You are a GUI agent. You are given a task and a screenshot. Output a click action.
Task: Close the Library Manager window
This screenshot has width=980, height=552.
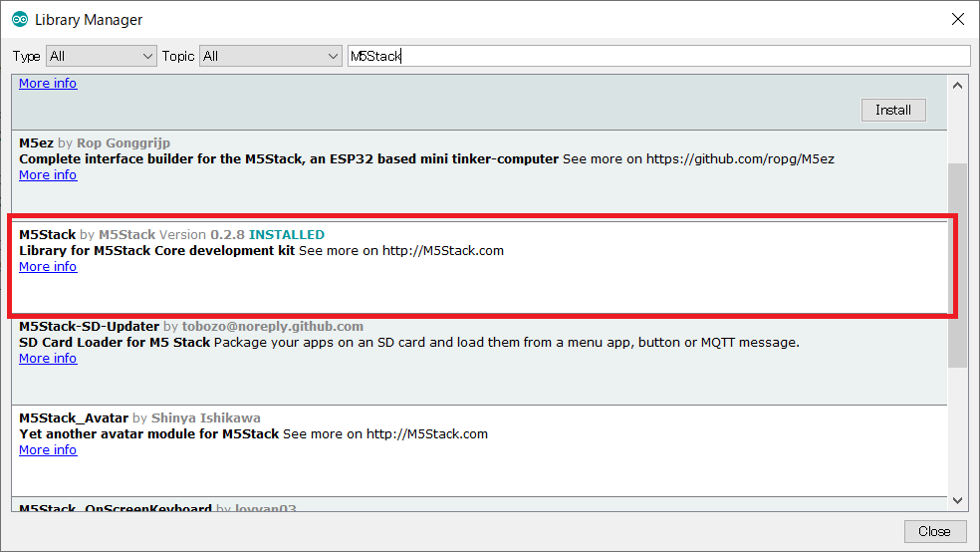[958, 19]
